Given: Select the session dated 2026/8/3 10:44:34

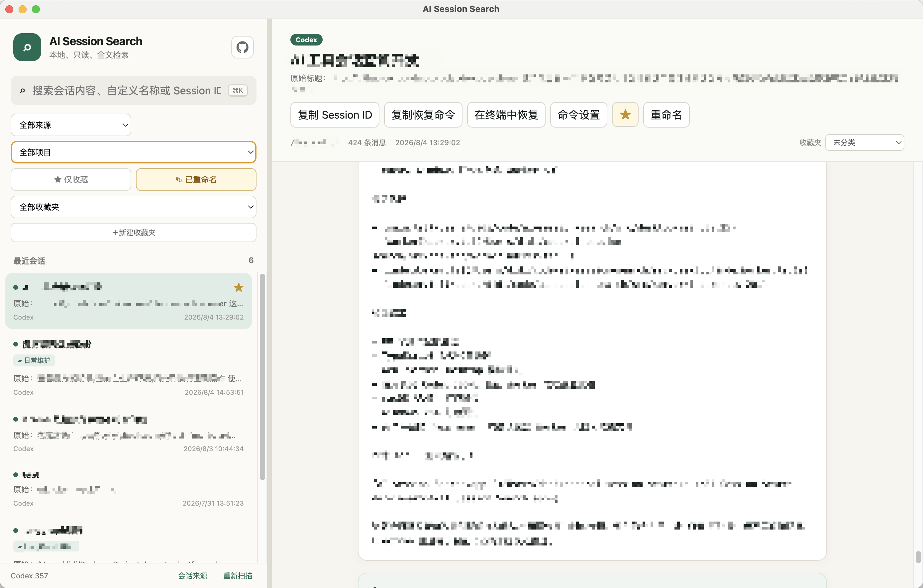Looking at the screenshot, I should (x=128, y=433).
